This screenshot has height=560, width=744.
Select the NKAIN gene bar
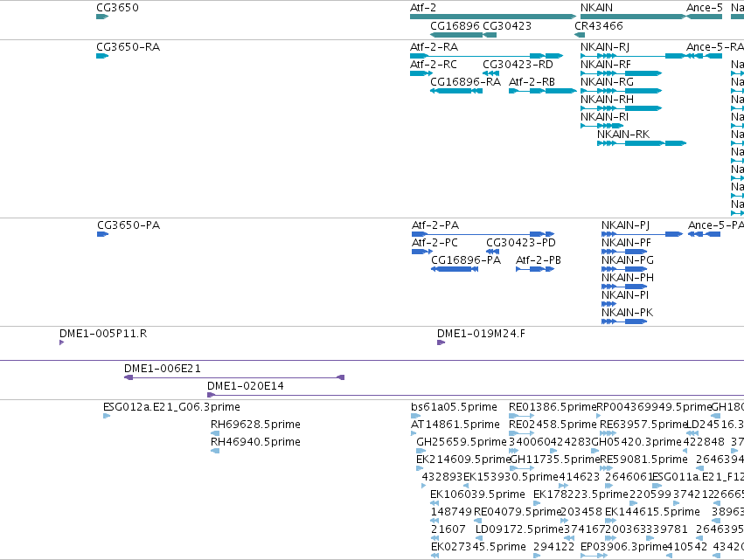633,17
